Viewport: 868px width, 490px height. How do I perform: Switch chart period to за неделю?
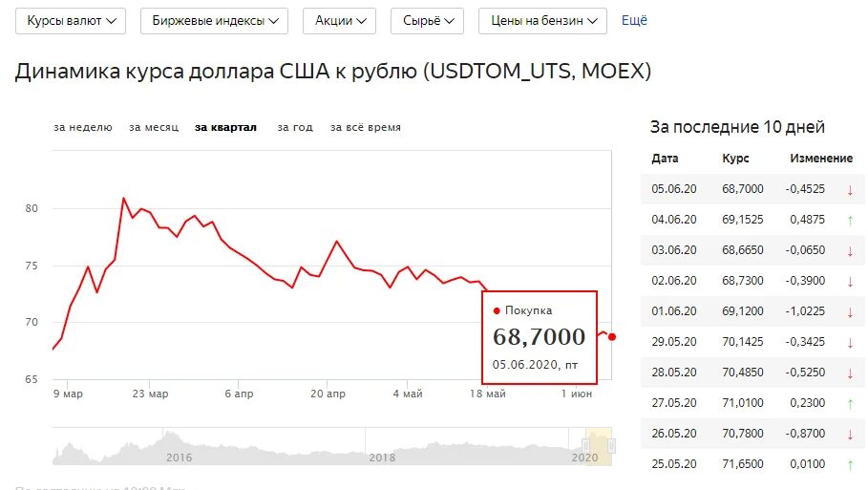83,127
